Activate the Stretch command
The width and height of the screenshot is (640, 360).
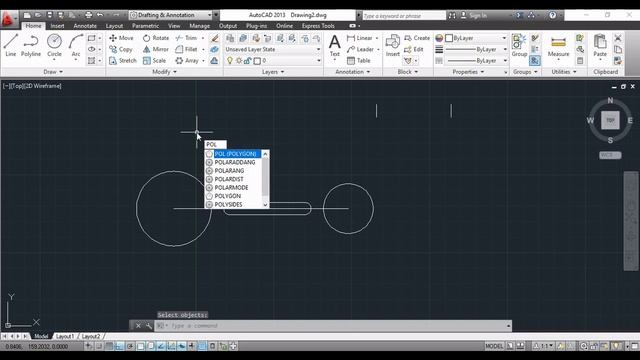(x=123, y=61)
